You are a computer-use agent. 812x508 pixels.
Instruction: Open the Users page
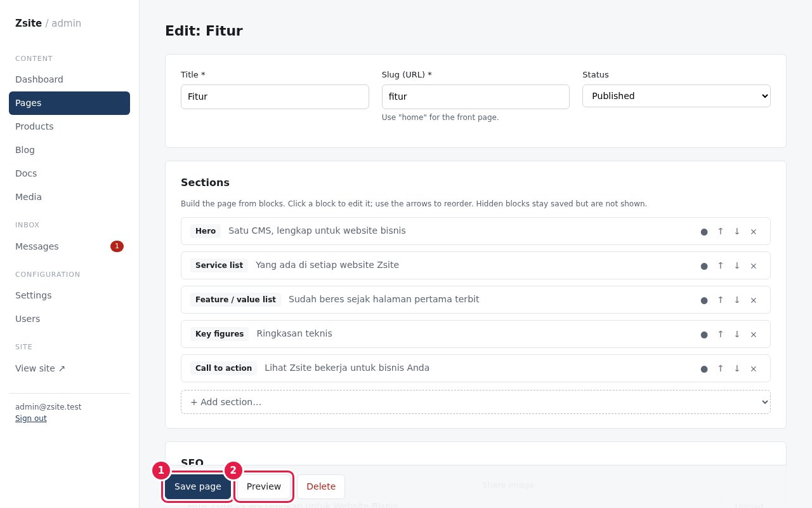click(x=69, y=319)
